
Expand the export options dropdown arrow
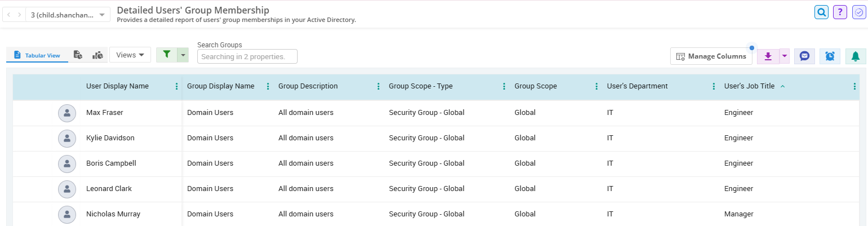[x=784, y=56]
